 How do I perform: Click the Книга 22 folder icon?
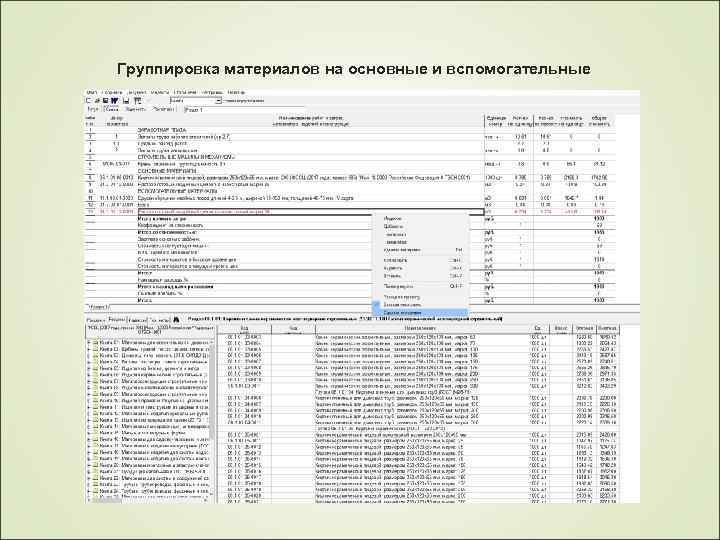coord(96,478)
